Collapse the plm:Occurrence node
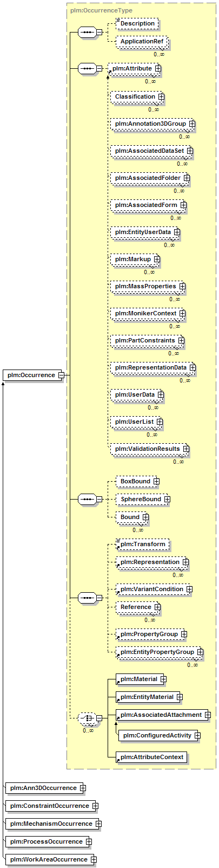The height and width of the screenshot is (868, 219). click(62, 375)
